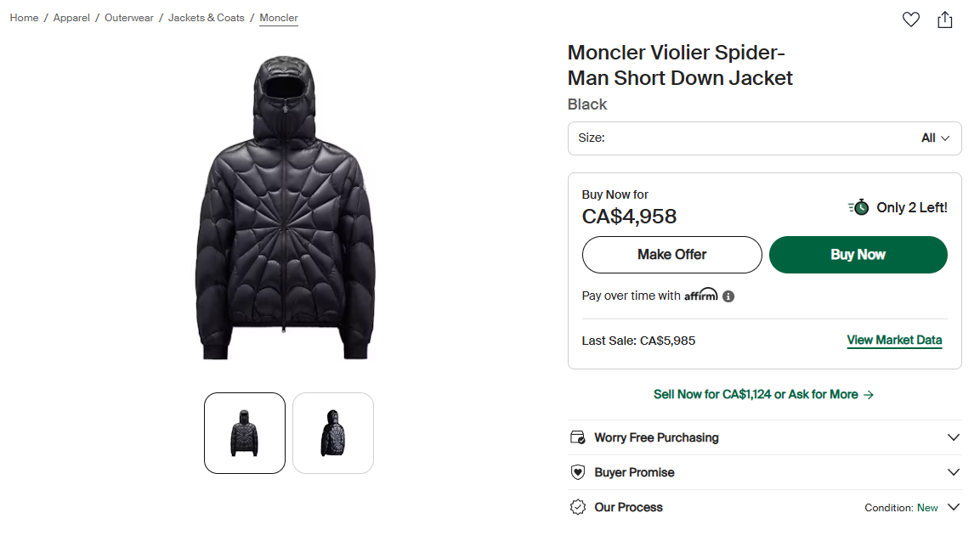Click the Our Process checkmark icon
This screenshot has height=541, width=980.
click(578, 507)
